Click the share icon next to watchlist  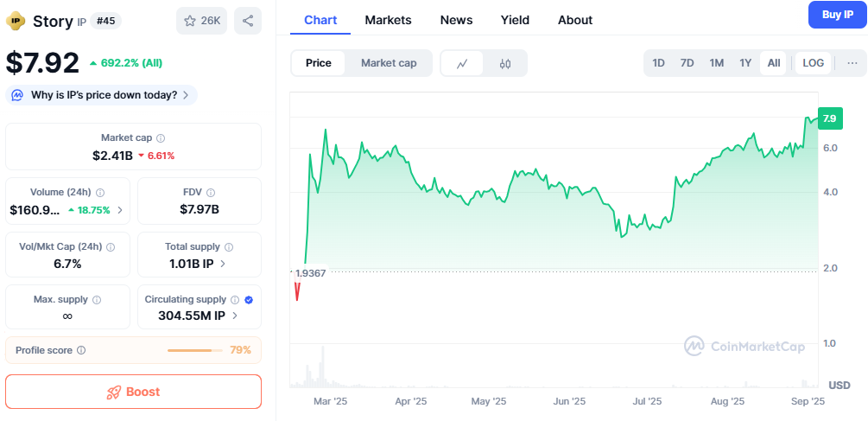[248, 21]
